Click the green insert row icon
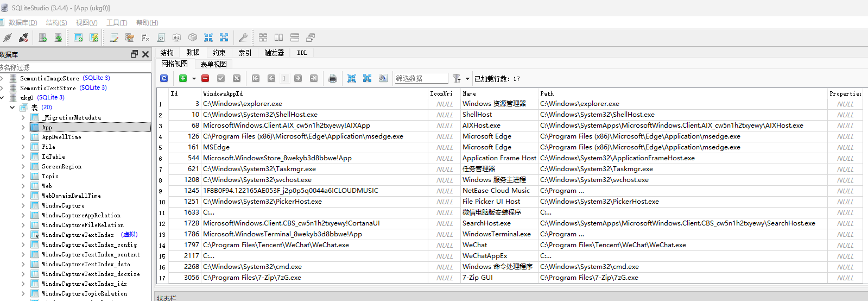This screenshot has width=868, height=301. coord(183,78)
